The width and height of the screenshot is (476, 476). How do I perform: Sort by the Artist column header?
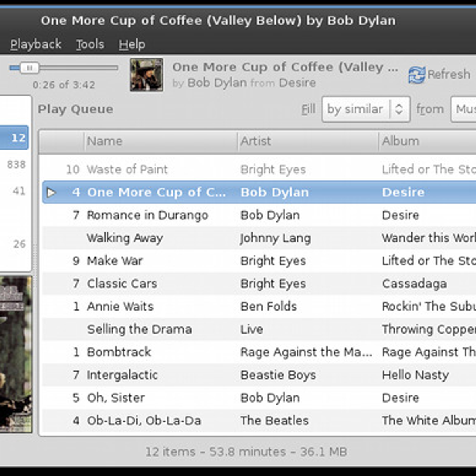pyautogui.click(x=308, y=141)
